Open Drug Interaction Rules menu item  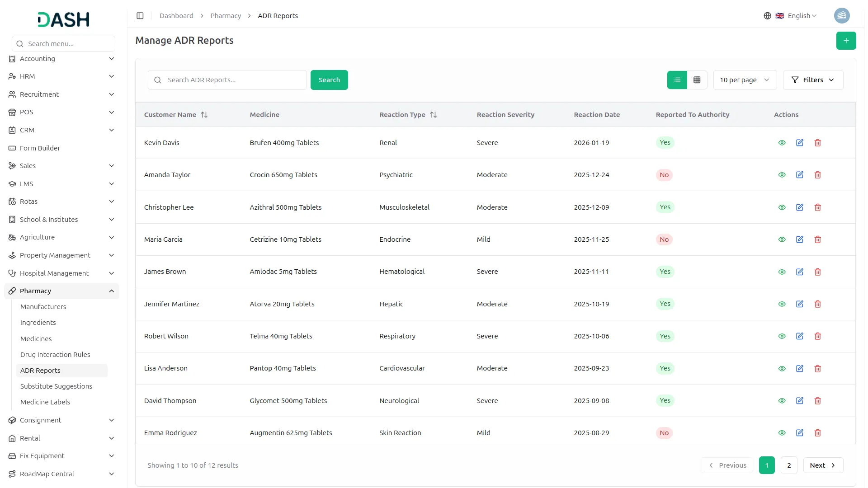pos(55,355)
